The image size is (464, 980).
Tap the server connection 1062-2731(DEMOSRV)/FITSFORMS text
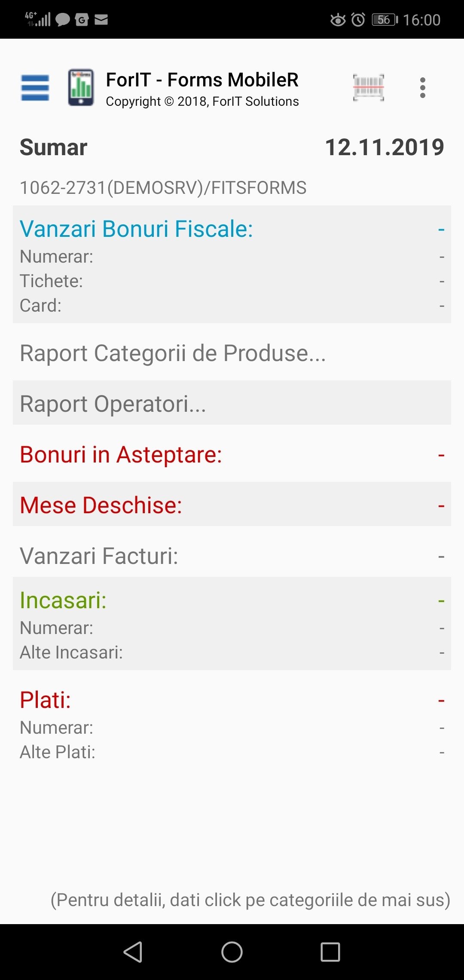pos(163,188)
